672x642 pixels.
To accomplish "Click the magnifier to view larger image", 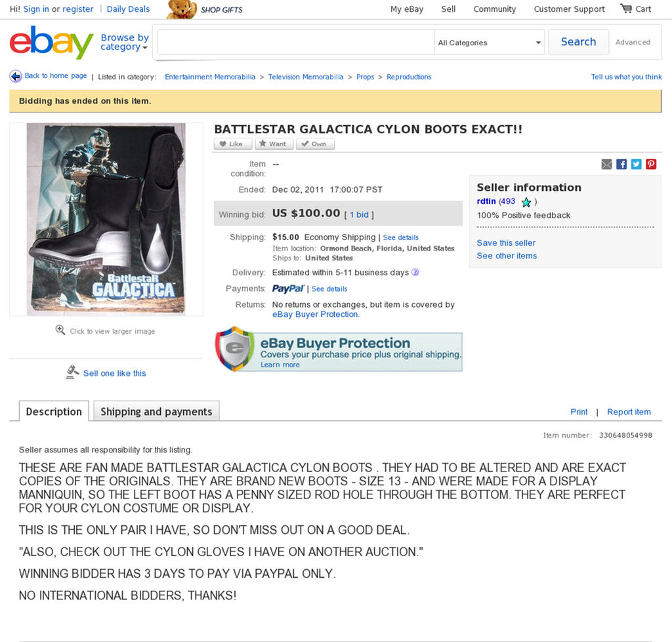I will tap(60, 331).
